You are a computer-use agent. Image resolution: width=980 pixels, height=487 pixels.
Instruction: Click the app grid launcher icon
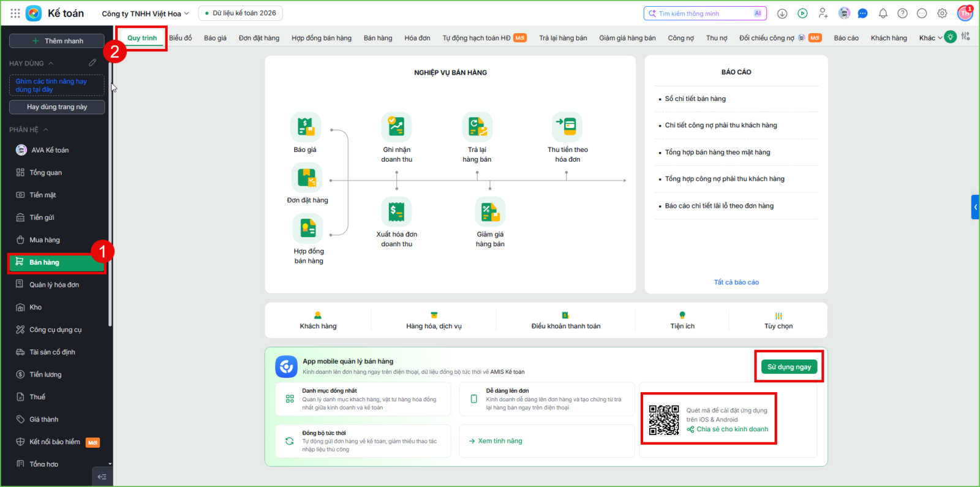[15, 13]
